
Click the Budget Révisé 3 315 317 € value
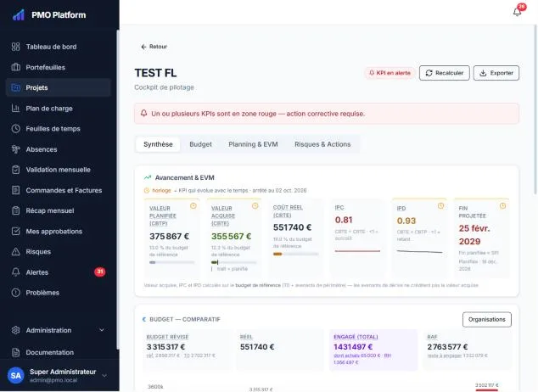click(165, 347)
